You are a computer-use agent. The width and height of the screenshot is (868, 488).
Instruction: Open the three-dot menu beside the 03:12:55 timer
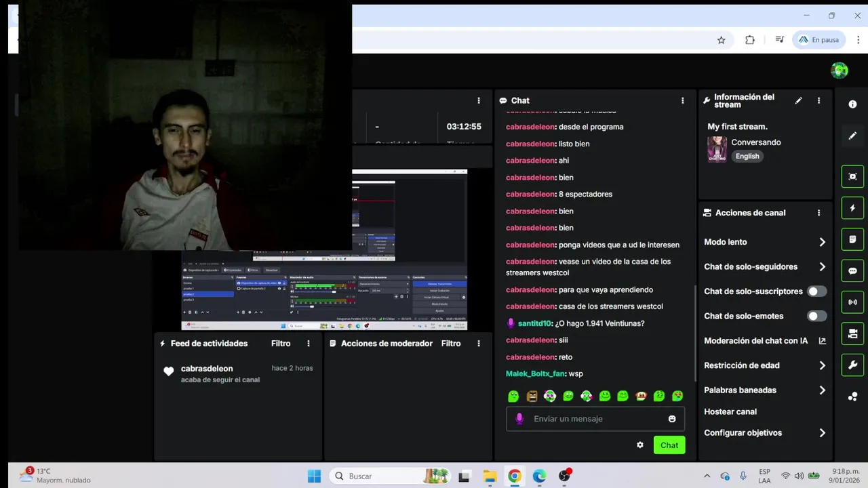[x=479, y=100]
